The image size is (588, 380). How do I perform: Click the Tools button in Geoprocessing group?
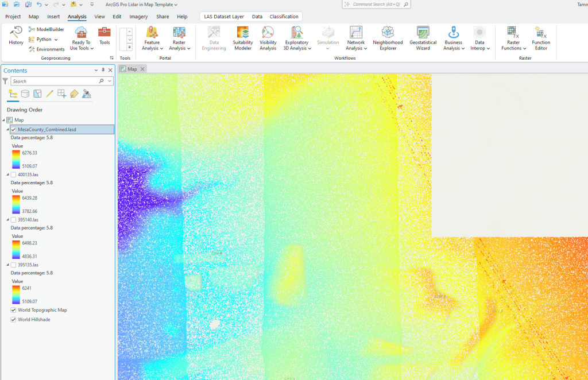pos(104,36)
